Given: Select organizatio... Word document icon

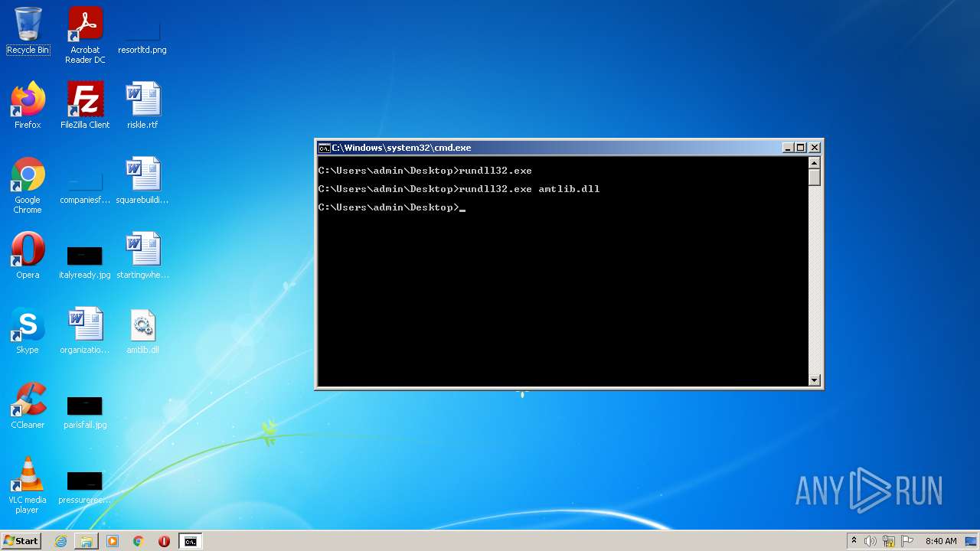Looking at the screenshot, I should click(x=85, y=331).
